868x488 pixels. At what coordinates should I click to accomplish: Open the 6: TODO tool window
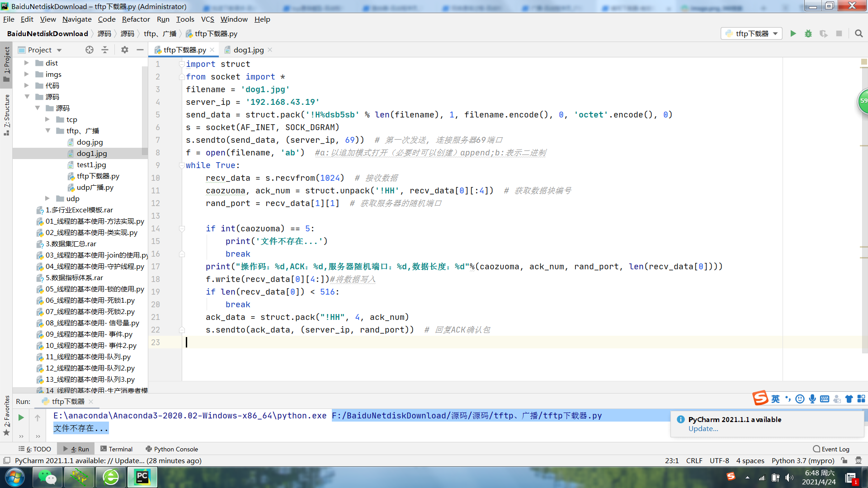[x=35, y=449]
